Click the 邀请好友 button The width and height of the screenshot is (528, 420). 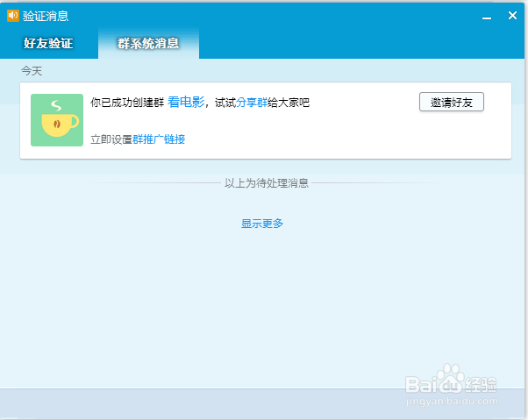click(x=451, y=102)
